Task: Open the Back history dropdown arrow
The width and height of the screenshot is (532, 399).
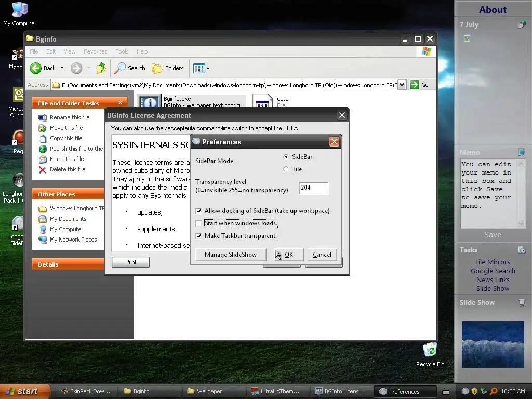Action: pos(62,68)
